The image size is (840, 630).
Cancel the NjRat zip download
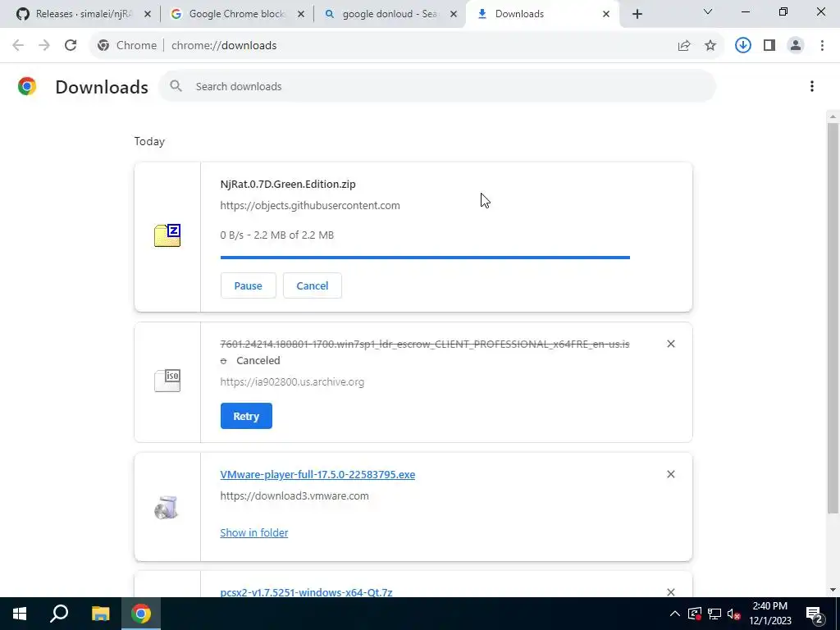313,285
